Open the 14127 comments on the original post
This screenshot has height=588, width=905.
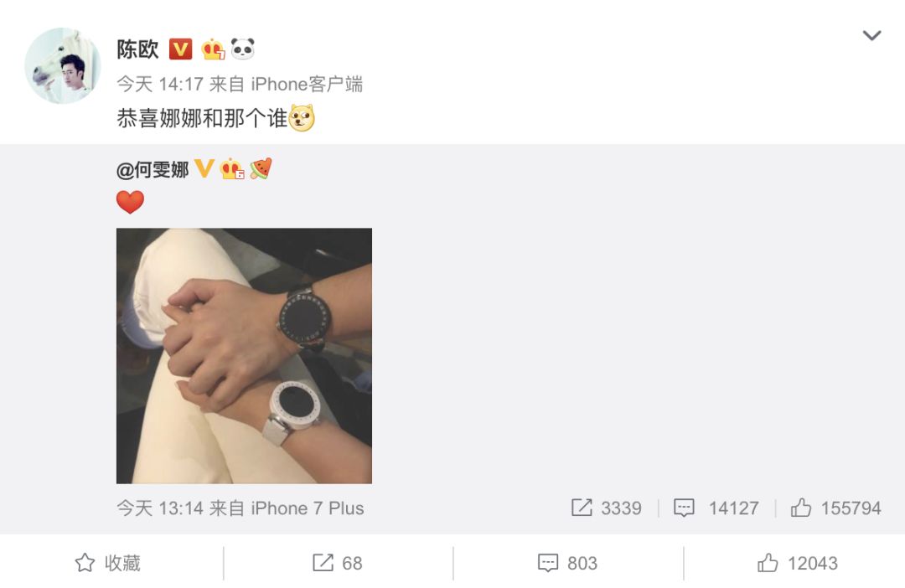coord(716,508)
